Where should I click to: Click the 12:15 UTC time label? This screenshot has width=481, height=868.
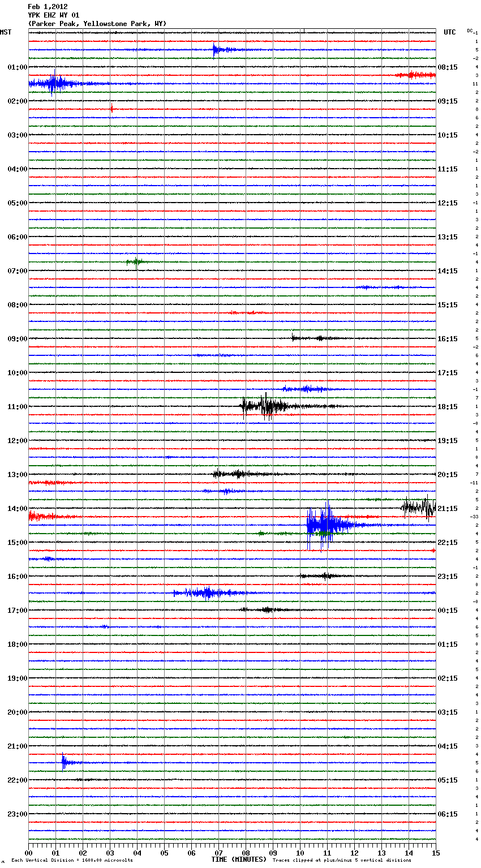tap(448, 203)
